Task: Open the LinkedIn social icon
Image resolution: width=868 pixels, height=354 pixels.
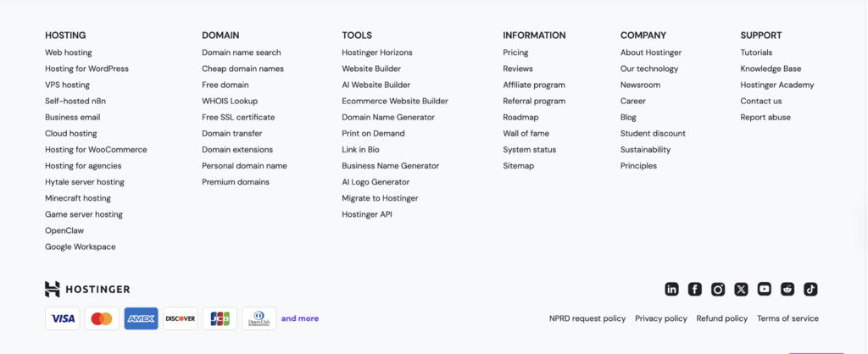Action: point(671,290)
